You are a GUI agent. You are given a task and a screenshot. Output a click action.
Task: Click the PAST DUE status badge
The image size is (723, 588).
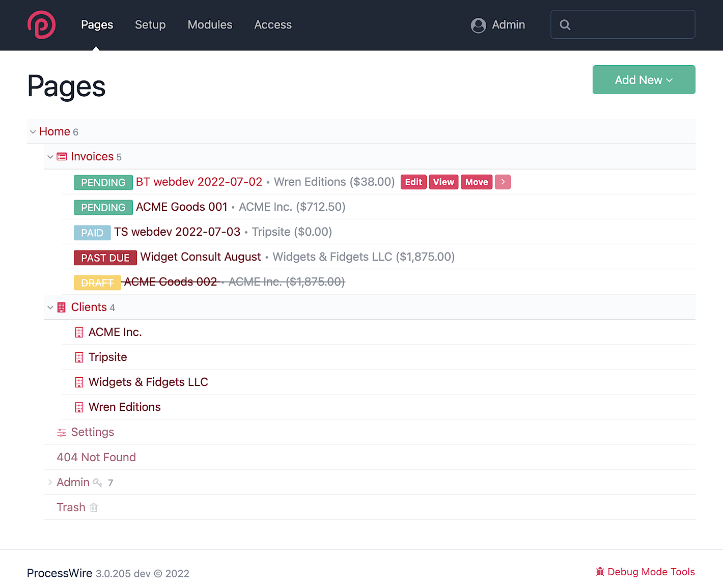[x=105, y=258]
